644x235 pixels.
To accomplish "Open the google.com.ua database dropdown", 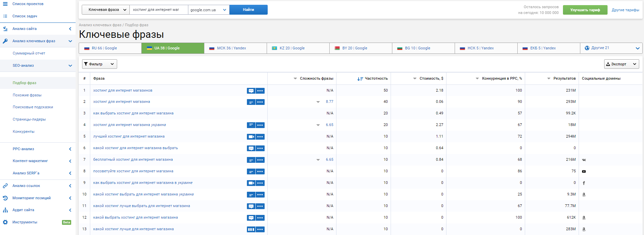I will click(209, 10).
